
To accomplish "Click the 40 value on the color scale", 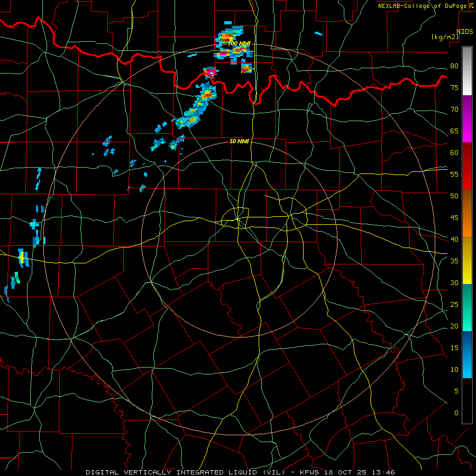I will pyautogui.click(x=454, y=239).
